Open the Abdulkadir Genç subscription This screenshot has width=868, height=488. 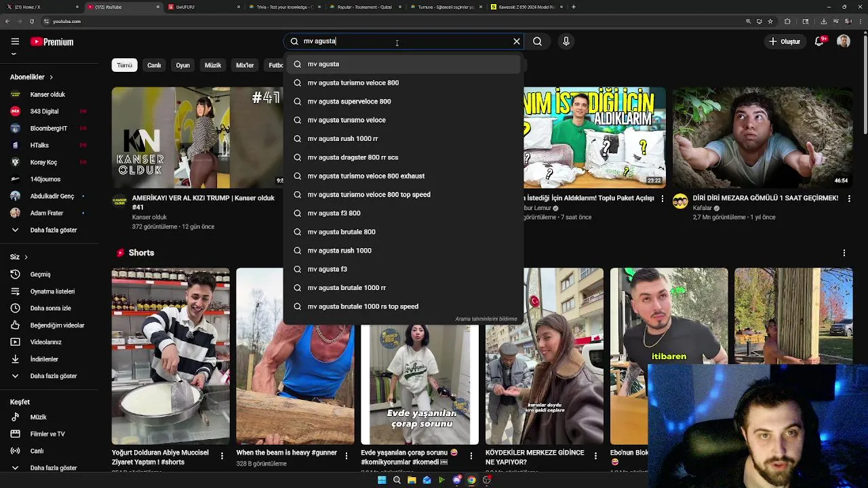47,196
